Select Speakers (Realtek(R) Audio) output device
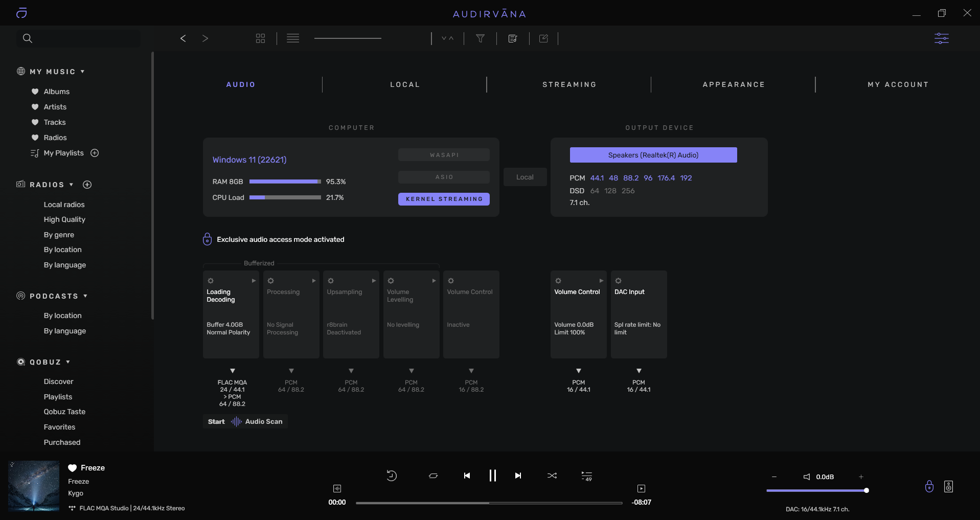The image size is (980, 520). tap(653, 155)
